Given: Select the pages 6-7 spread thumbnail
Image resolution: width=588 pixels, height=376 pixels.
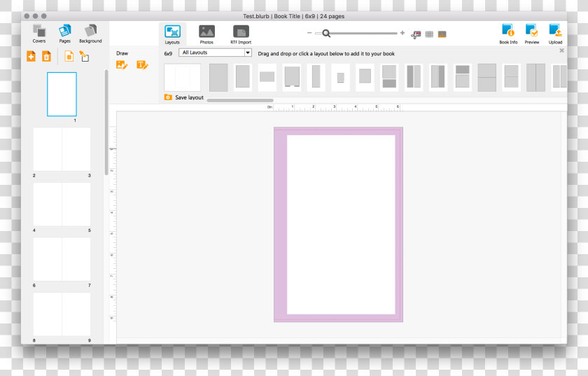Looking at the screenshot, I should 62,259.
